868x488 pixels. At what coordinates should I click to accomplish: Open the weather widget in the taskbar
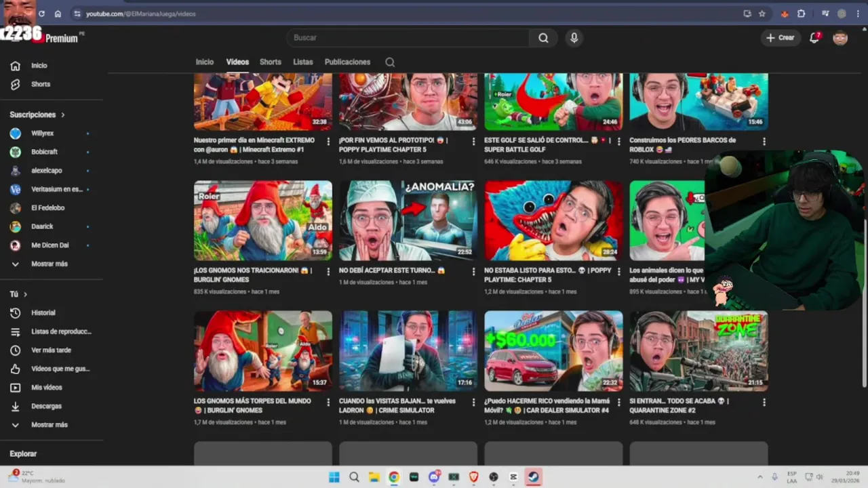click(37, 477)
